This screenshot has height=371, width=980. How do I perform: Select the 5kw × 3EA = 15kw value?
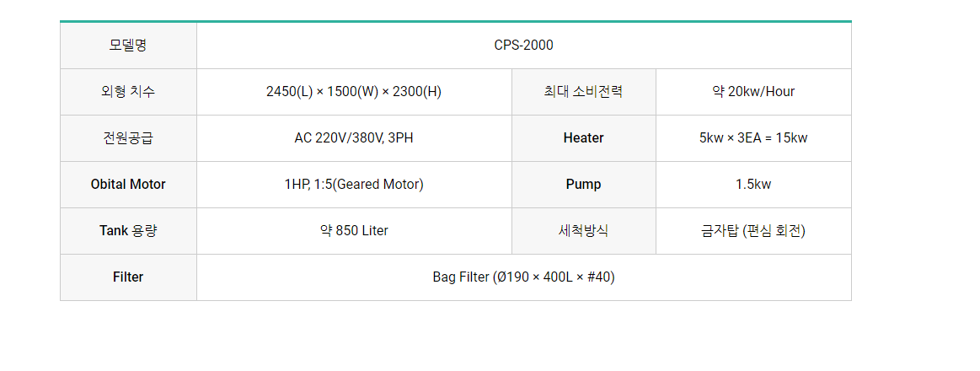click(752, 138)
